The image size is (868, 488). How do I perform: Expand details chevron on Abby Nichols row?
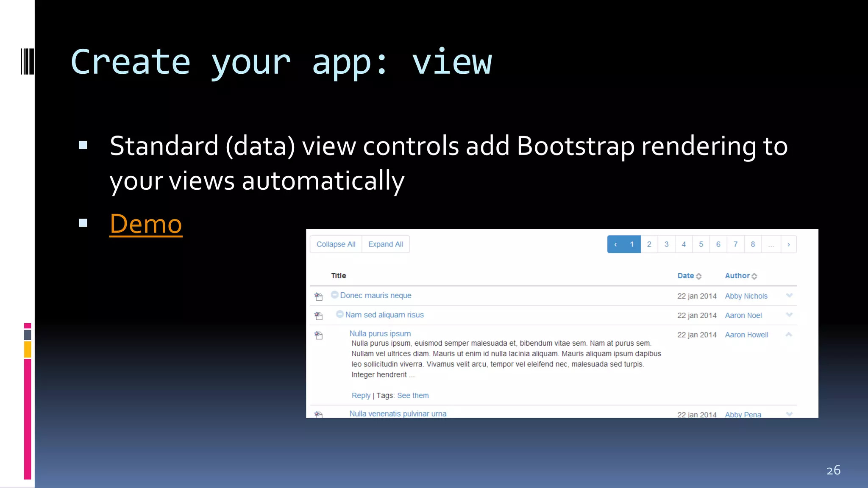(789, 295)
